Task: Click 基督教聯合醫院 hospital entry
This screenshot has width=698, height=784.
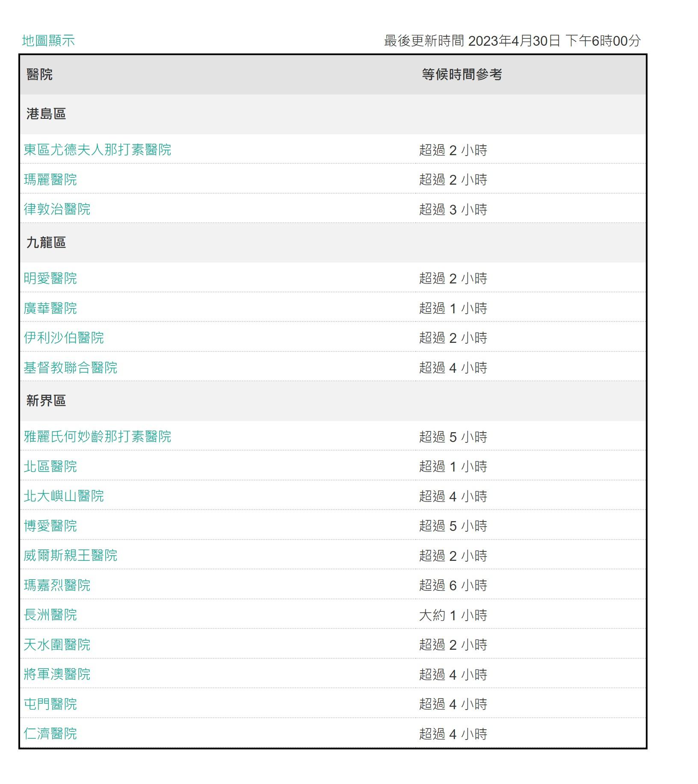Action: (x=71, y=367)
